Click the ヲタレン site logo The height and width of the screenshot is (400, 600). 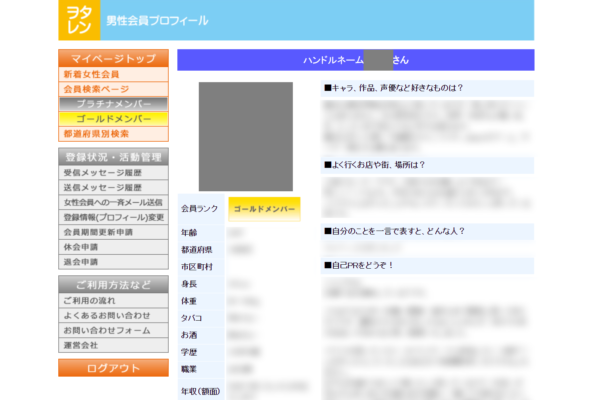79,20
